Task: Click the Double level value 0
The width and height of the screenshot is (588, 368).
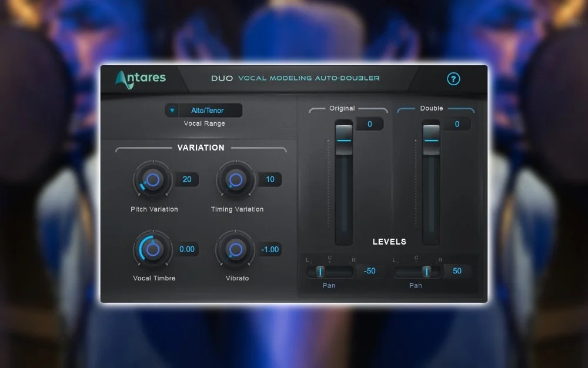Action: point(457,124)
